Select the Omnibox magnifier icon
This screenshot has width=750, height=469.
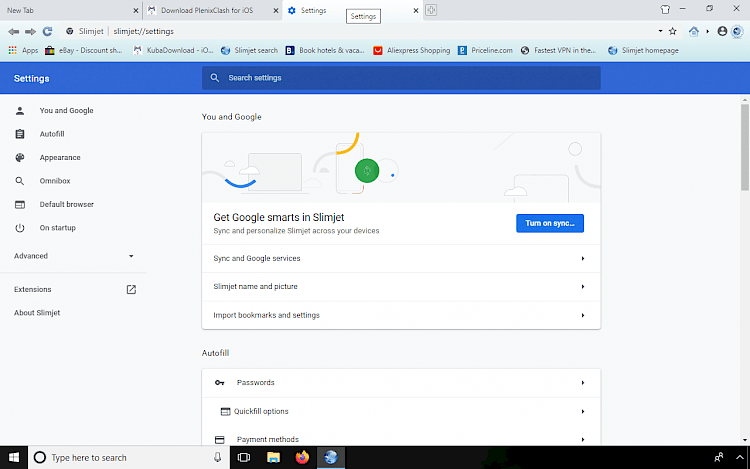(x=20, y=181)
